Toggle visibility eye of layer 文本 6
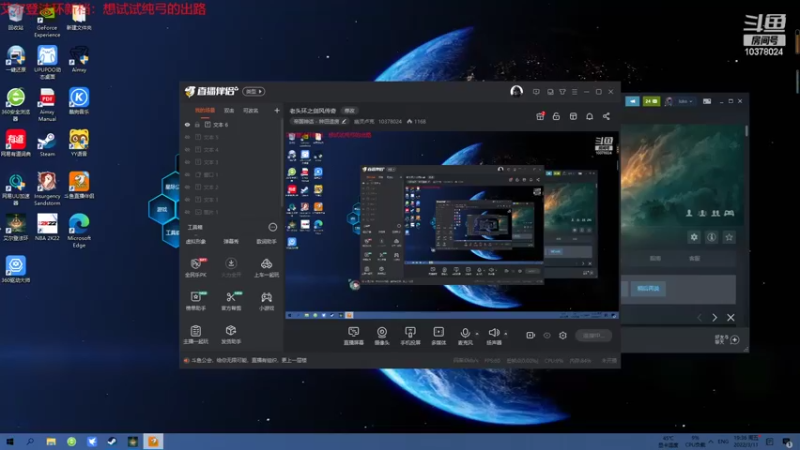Viewport: 800px width, 450px height. point(187,124)
